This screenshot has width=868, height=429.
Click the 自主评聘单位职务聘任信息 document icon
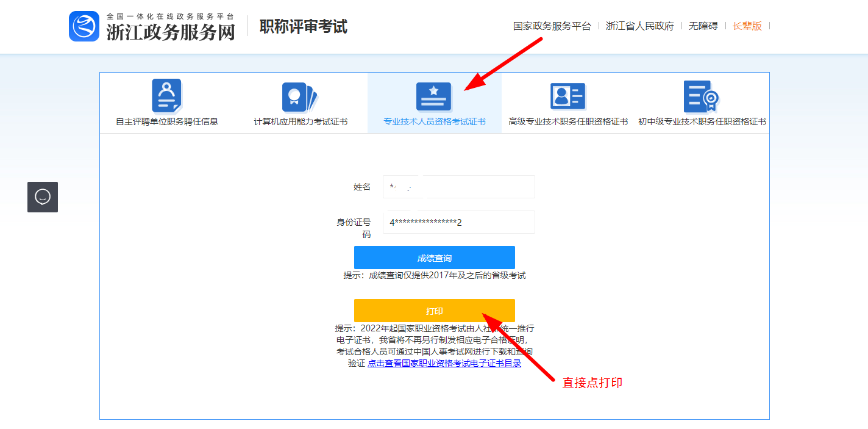tap(166, 96)
